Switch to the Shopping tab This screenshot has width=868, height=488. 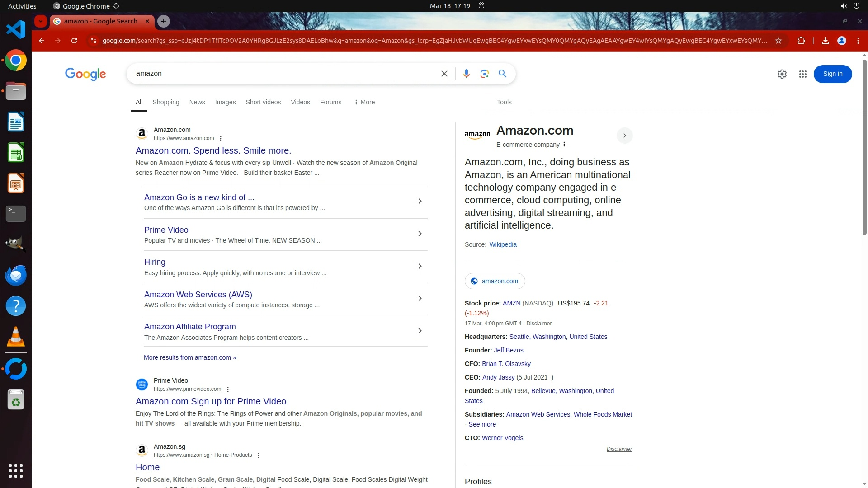coord(165,102)
